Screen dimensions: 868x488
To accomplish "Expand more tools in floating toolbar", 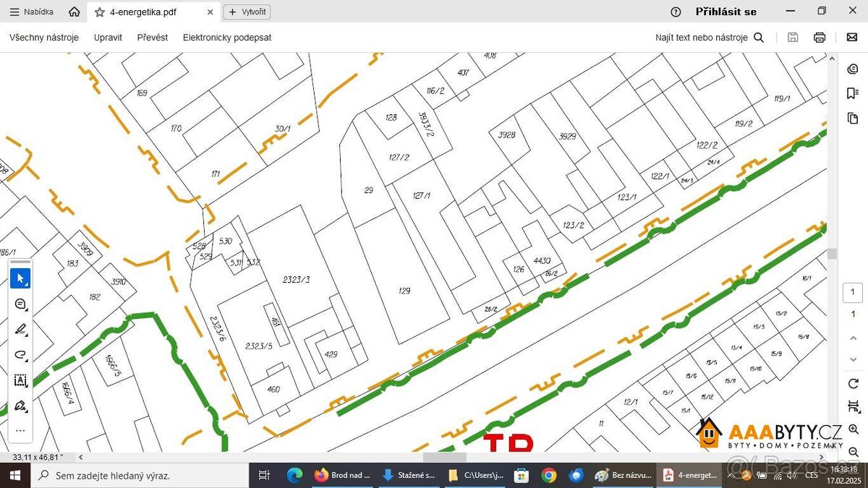I will (x=20, y=431).
